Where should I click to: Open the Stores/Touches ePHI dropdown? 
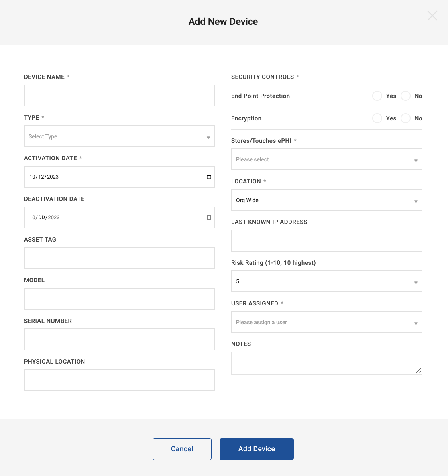pos(326,159)
